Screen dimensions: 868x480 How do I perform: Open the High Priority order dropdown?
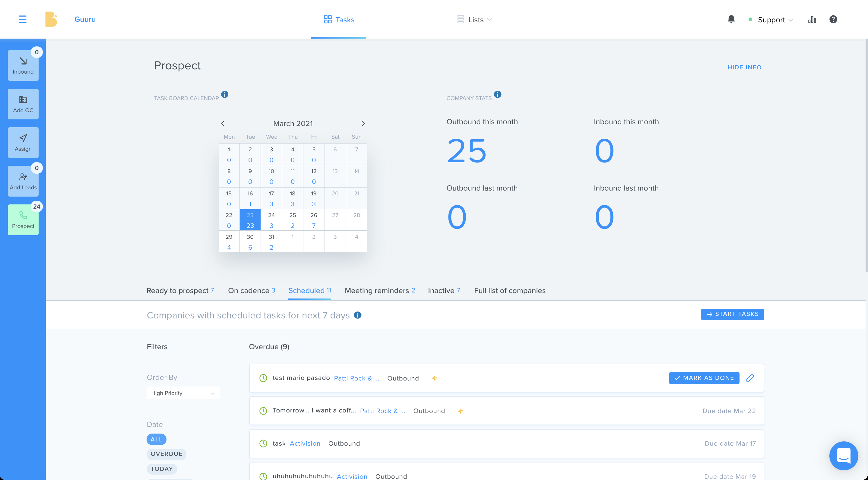click(183, 393)
